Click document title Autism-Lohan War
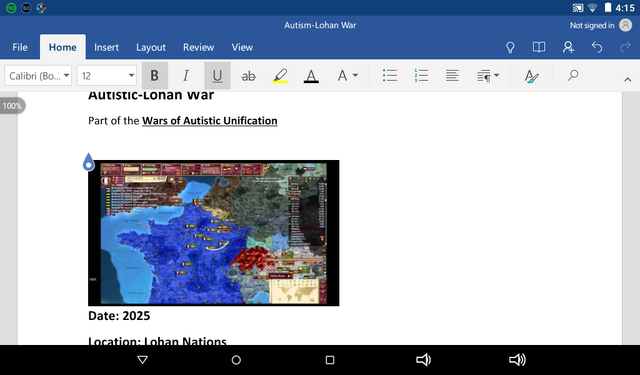This screenshot has height=375, width=640. pos(320,25)
